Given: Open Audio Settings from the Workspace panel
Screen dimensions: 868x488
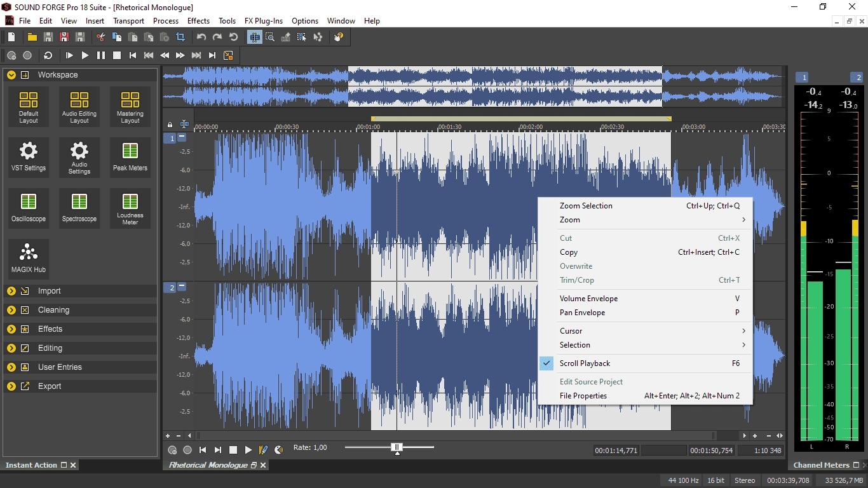Looking at the screenshot, I should coord(79,158).
